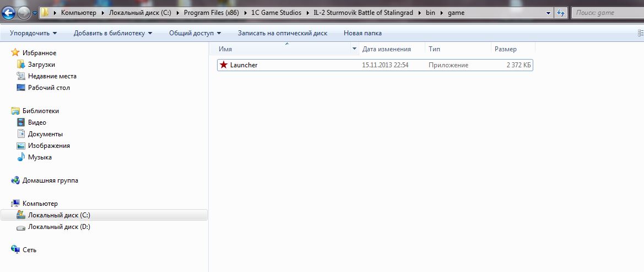
Task: Open Рабочий стол in favorites
Action: [49, 88]
